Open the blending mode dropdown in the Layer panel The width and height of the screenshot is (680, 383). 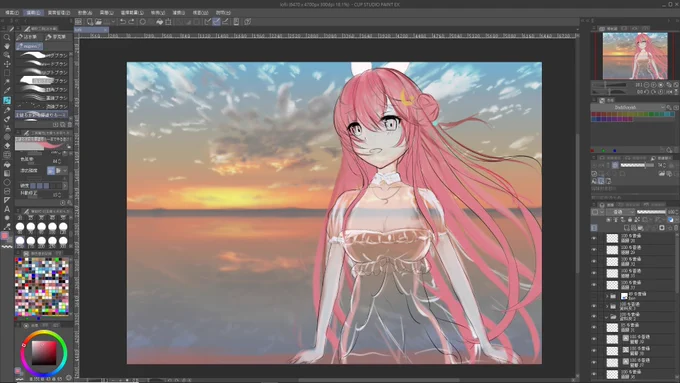click(x=621, y=212)
